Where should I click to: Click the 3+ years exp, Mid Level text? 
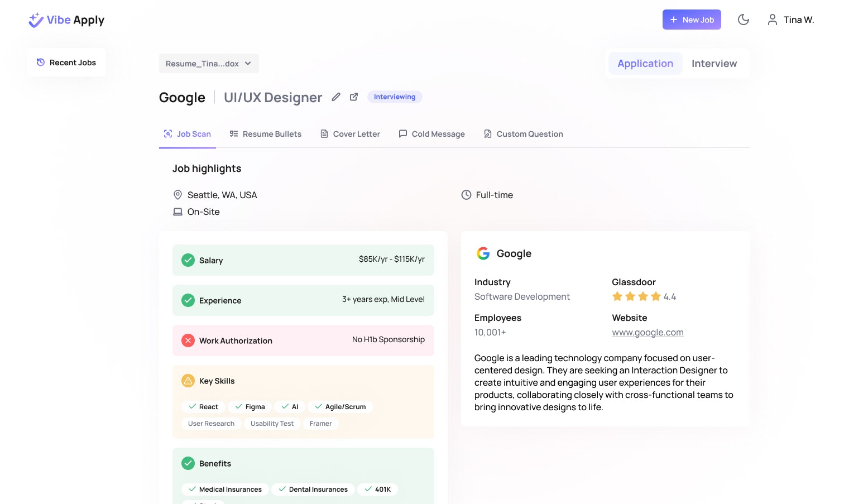click(383, 299)
